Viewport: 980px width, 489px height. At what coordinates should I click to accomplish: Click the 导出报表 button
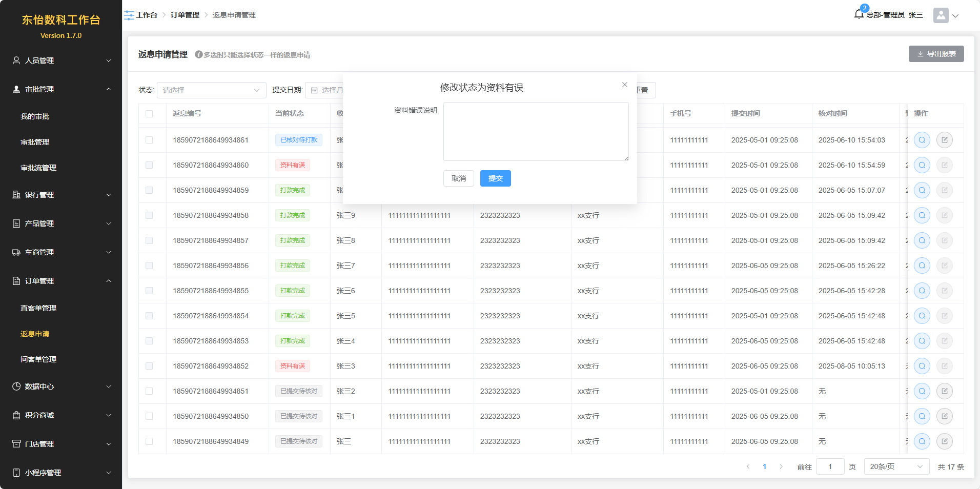coord(936,54)
